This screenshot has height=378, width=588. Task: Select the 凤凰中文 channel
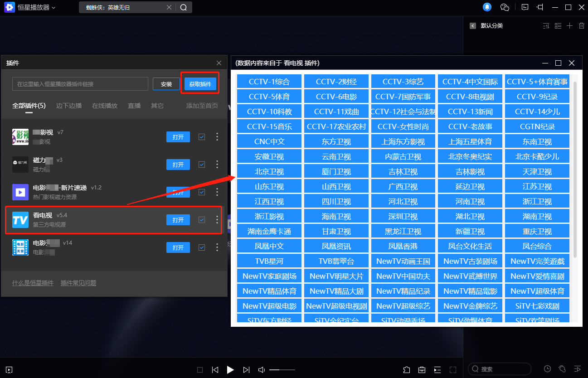tap(269, 246)
